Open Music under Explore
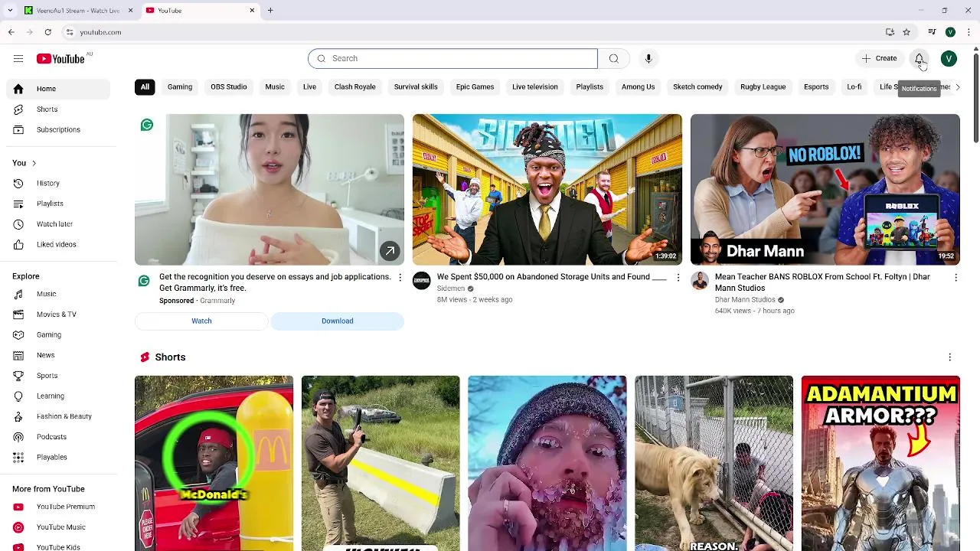Screen dimensions: 980x551 (x=58, y=294)
